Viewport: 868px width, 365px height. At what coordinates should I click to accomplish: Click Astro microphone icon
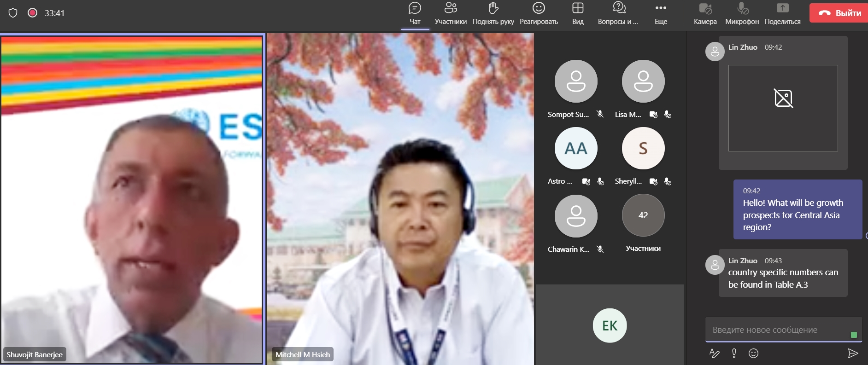(x=600, y=182)
